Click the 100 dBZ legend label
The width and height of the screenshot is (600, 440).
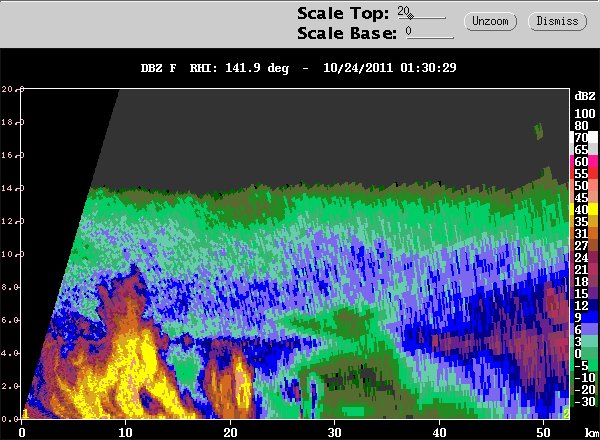(x=585, y=114)
